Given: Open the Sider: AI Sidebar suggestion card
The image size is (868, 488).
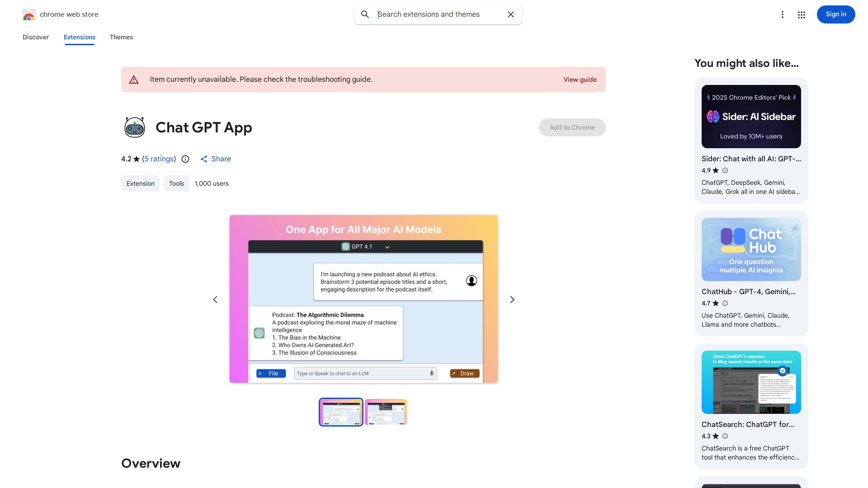Looking at the screenshot, I should click(x=751, y=141).
